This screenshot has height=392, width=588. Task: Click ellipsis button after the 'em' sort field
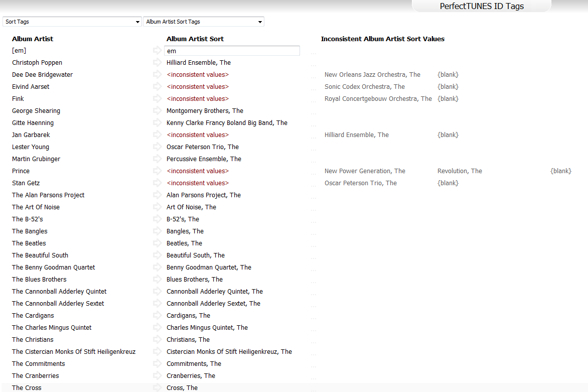click(314, 52)
